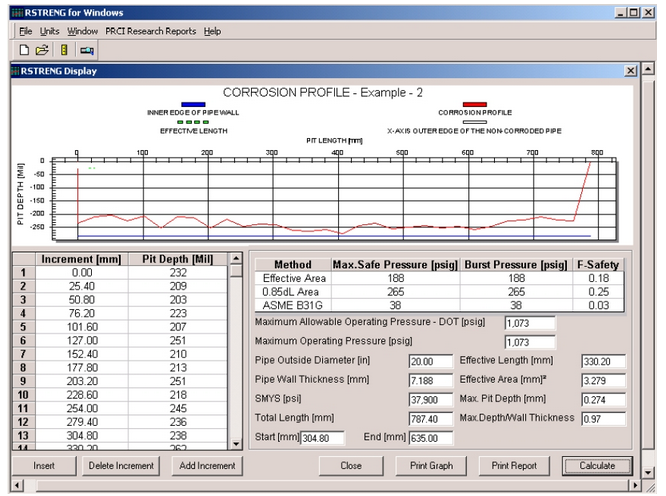The image size is (666, 496).
Task: Click the Max.Depth/Wall Thickness field
Action: pos(603,419)
